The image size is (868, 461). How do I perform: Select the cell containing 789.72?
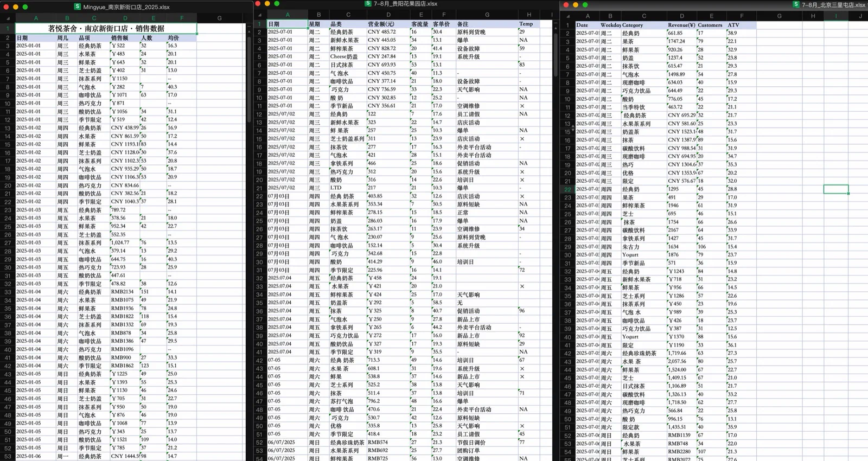pyautogui.click(x=125, y=210)
